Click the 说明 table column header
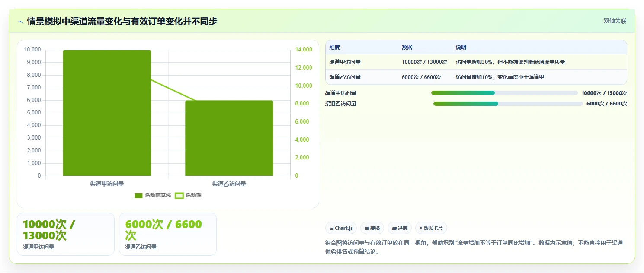The image size is (644, 273). [461, 48]
